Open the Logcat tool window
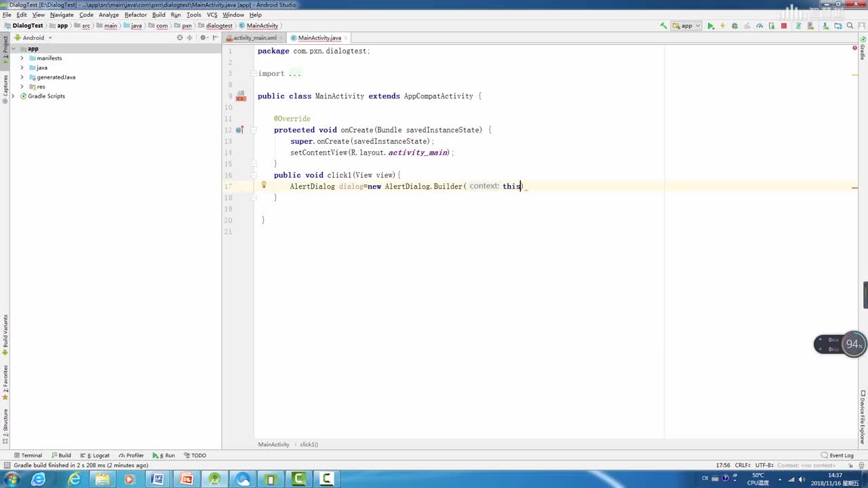Viewport: 868px width, 488px height. click(x=95, y=455)
